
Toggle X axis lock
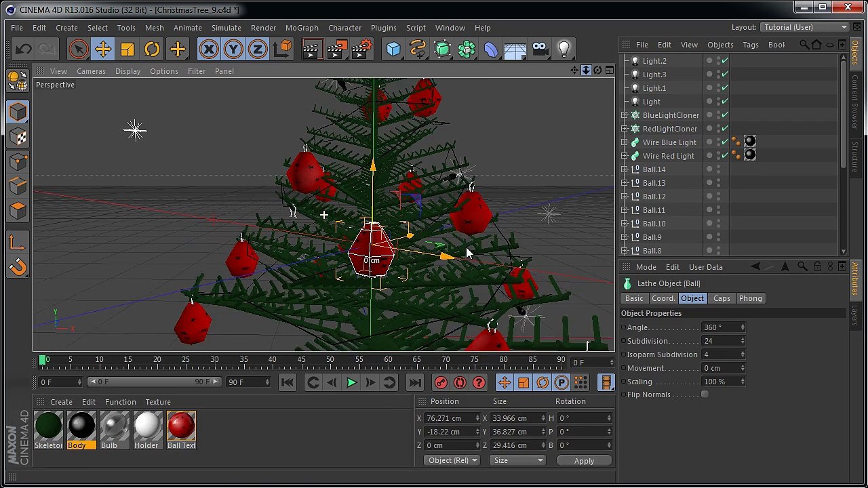(x=209, y=49)
